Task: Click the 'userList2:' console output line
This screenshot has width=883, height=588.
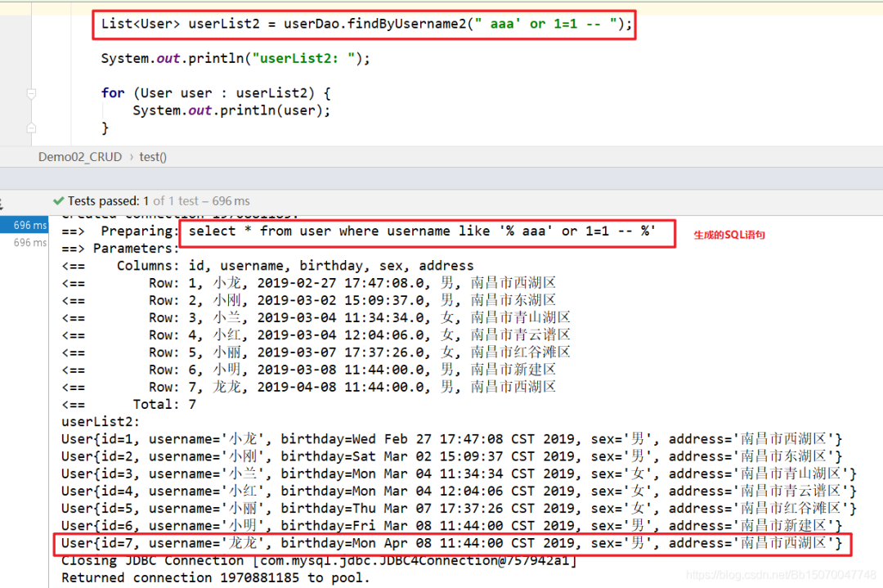Action: coord(101,423)
